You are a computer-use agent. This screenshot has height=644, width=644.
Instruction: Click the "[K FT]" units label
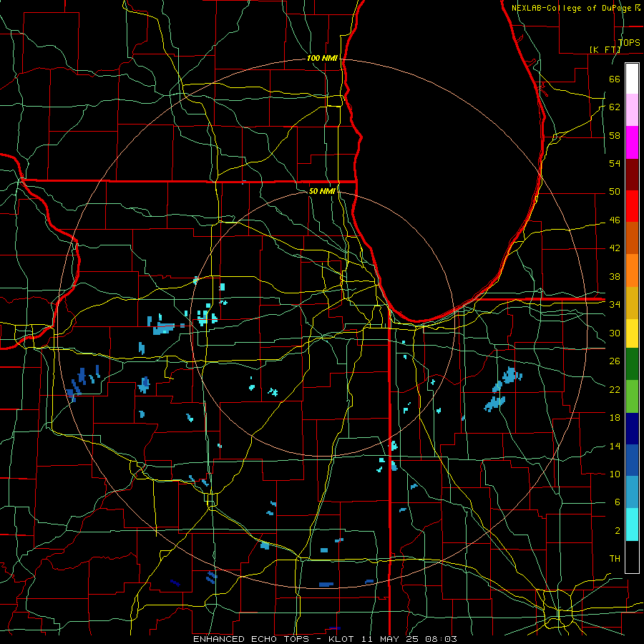[x=605, y=49]
